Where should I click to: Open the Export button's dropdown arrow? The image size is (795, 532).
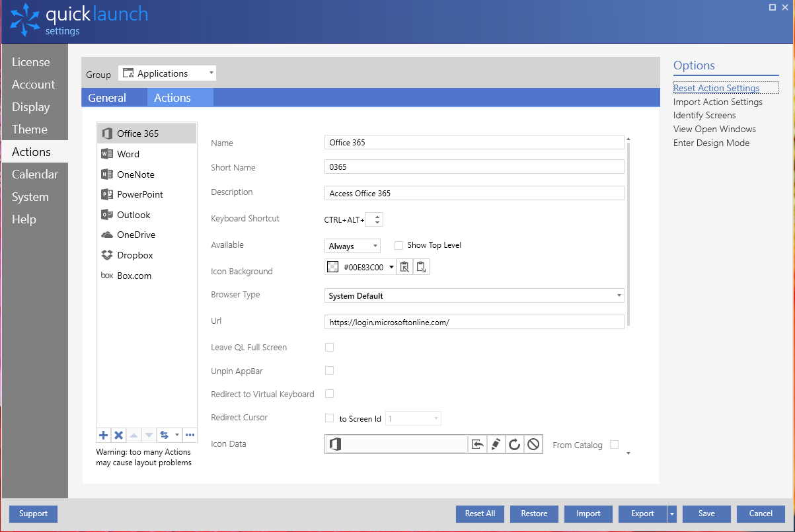672,513
